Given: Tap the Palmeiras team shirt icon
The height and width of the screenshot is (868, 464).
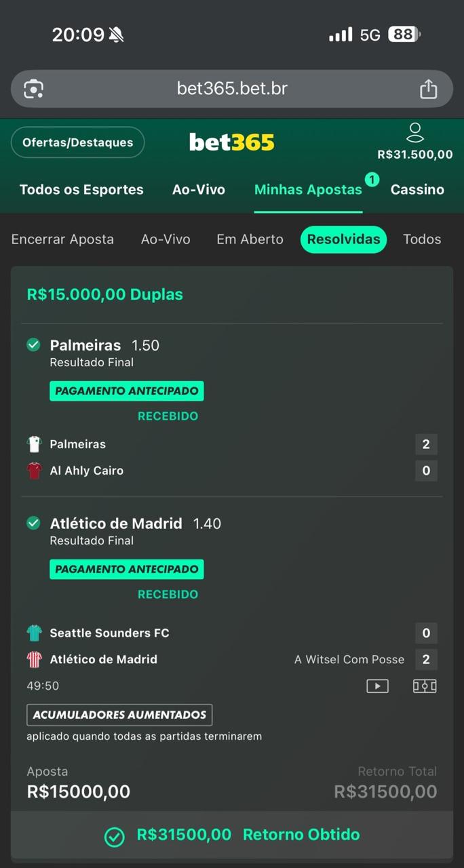Looking at the screenshot, I should click(x=33, y=444).
